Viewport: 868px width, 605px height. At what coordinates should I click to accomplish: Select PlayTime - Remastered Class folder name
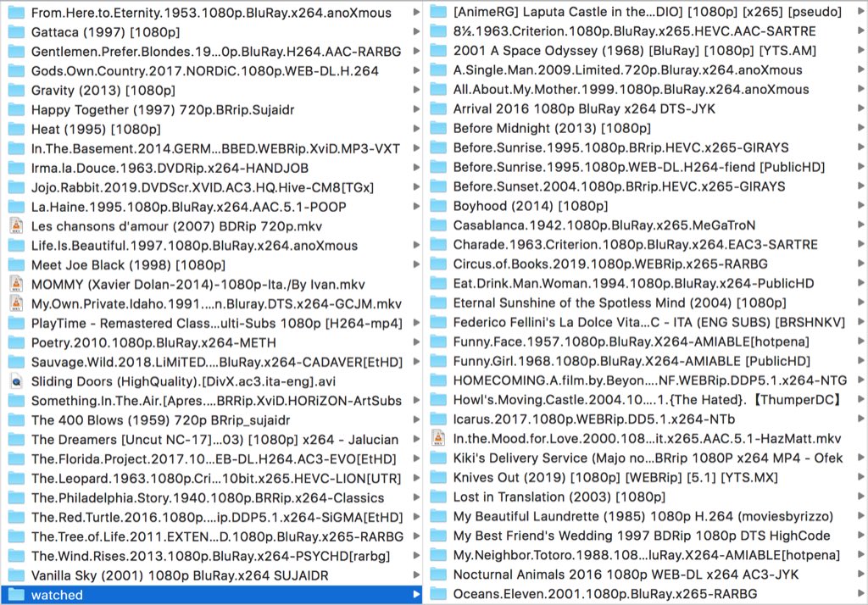[216, 323]
